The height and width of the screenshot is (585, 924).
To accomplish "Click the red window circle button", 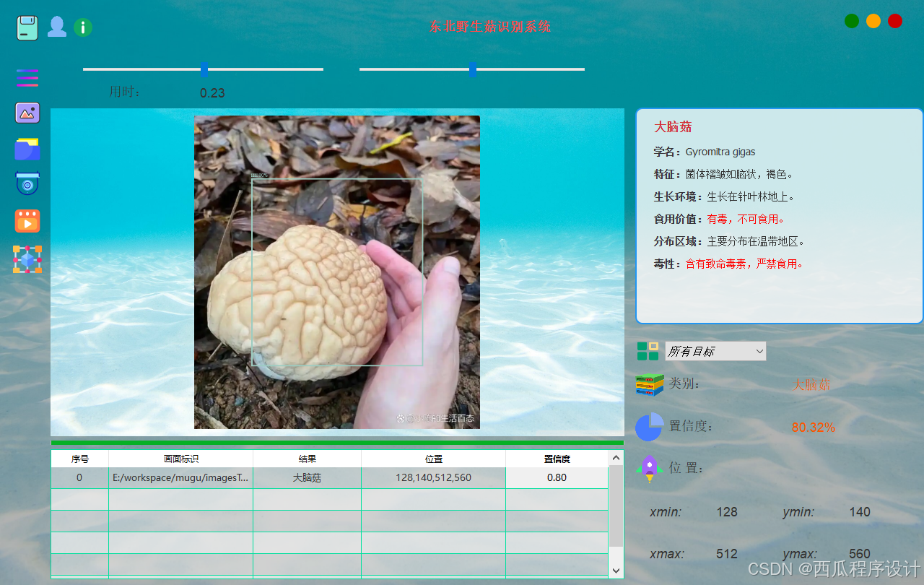I will pyautogui.click(x=895, y=21).
